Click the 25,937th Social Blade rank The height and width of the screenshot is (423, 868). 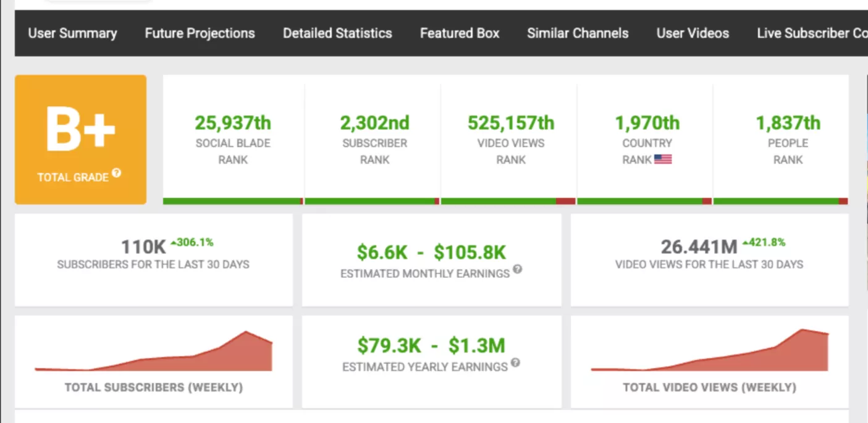pyautogui.click(x=233, y=124)
